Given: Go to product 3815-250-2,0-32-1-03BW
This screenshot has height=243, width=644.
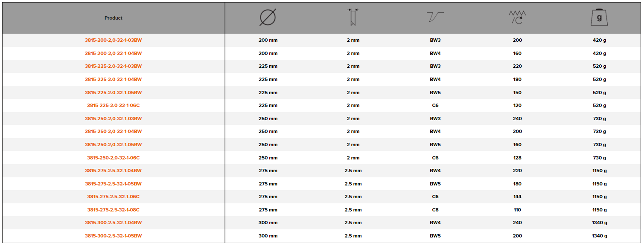Looking at the screenshot, I should pos(114,119).
